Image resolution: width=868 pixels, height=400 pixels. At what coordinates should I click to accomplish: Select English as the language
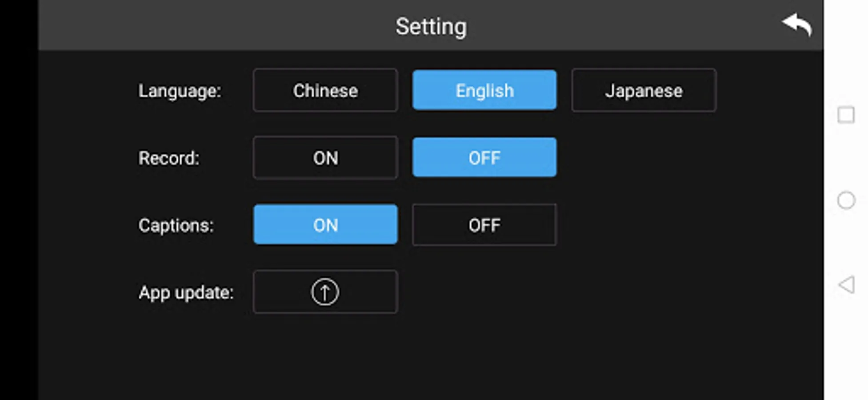pyautogui.click(x=484, y=90)
